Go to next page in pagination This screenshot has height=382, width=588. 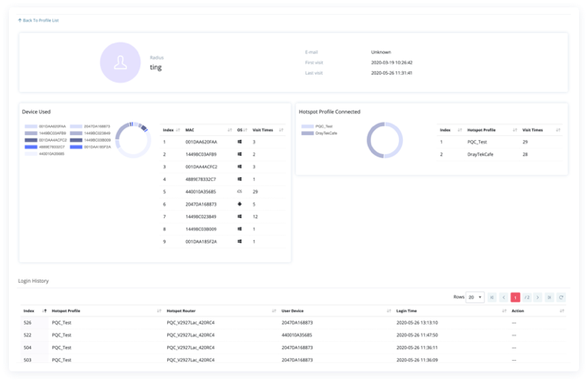point(538,297)
